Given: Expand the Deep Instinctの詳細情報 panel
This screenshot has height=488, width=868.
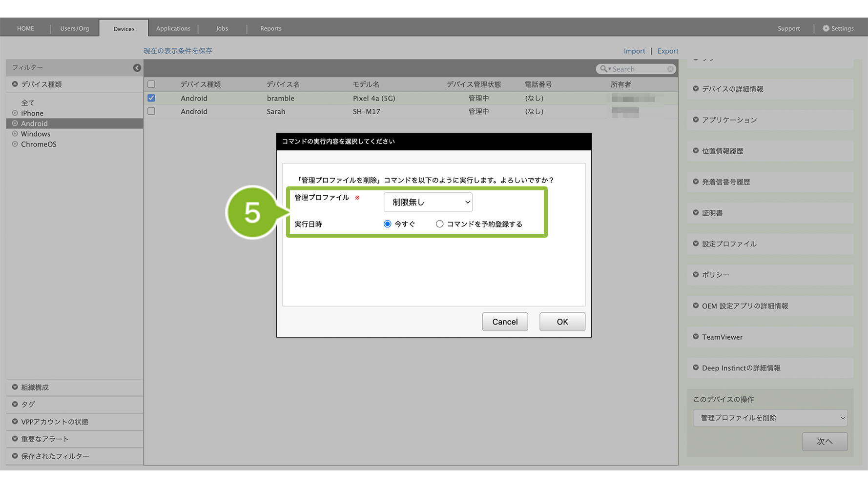Looking at the screenshot, I should point(770,368).
